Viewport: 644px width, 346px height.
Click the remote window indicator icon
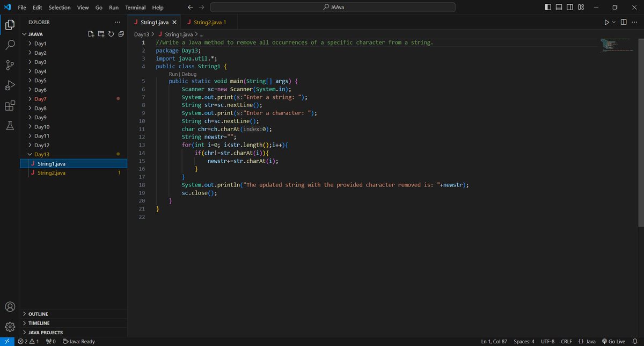tap(6, 341)
